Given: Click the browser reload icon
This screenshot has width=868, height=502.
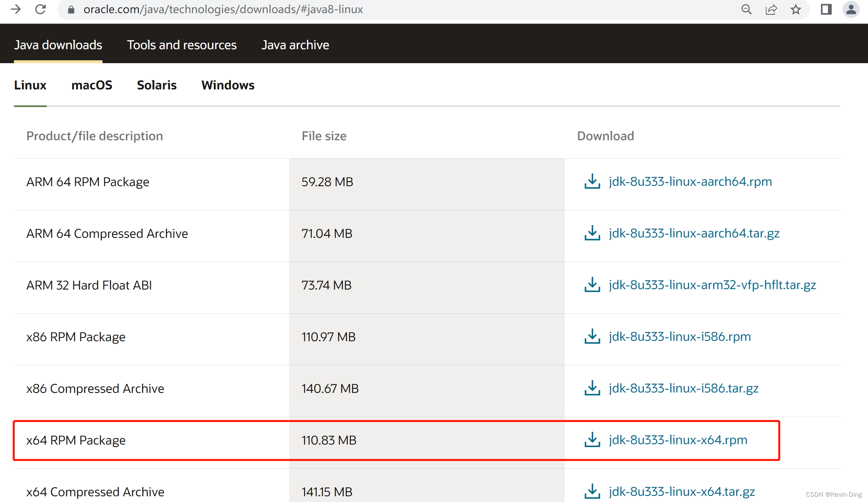Looking at the screenshot, I should pos(40,9).
